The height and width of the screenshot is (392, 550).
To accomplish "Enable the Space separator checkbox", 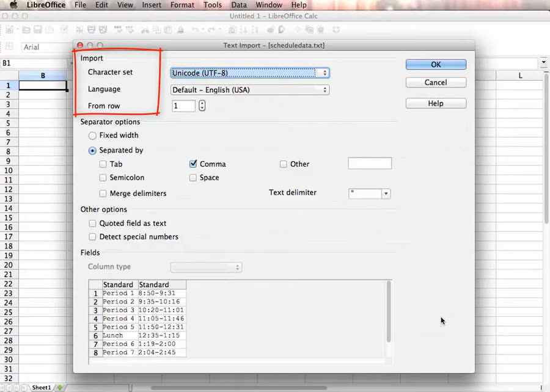I will point(193,178).
